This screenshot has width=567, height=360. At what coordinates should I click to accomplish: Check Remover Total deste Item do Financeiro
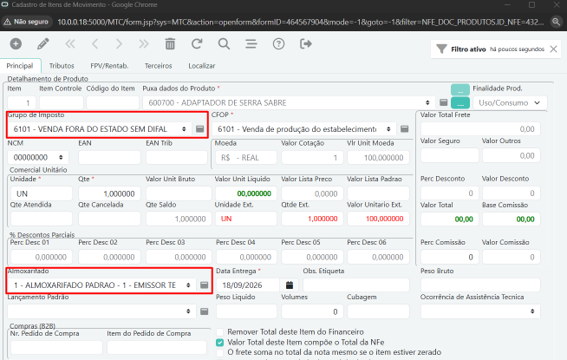(219, 332)
